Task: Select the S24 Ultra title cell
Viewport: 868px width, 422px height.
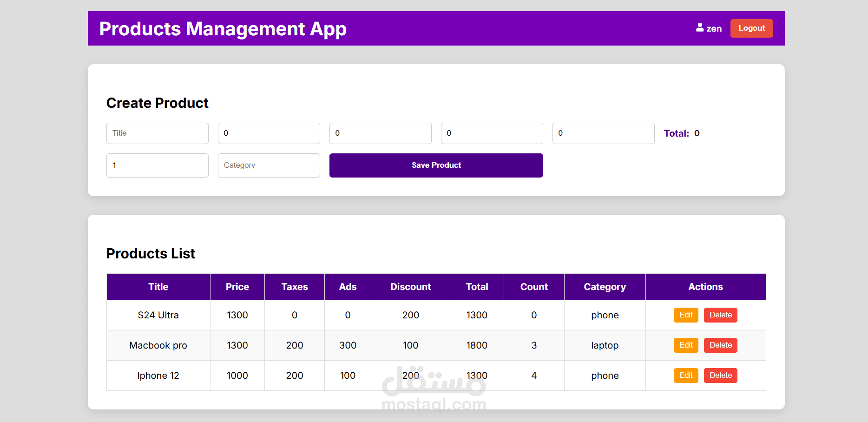Action: (x=158, y=315)
